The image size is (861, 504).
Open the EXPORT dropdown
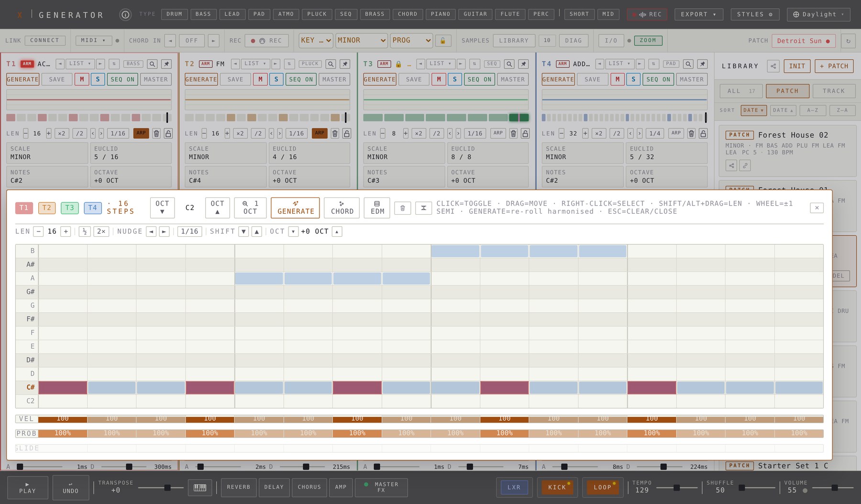699,14
